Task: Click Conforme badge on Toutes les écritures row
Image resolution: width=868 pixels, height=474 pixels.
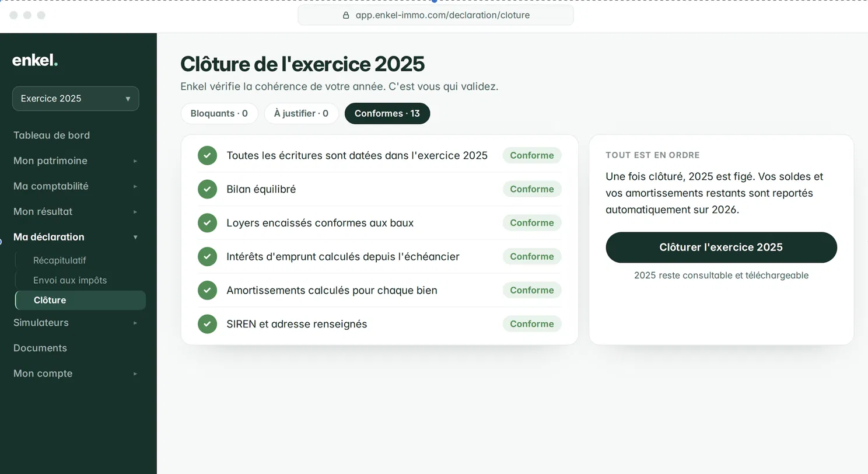Action: pos(532,155)
